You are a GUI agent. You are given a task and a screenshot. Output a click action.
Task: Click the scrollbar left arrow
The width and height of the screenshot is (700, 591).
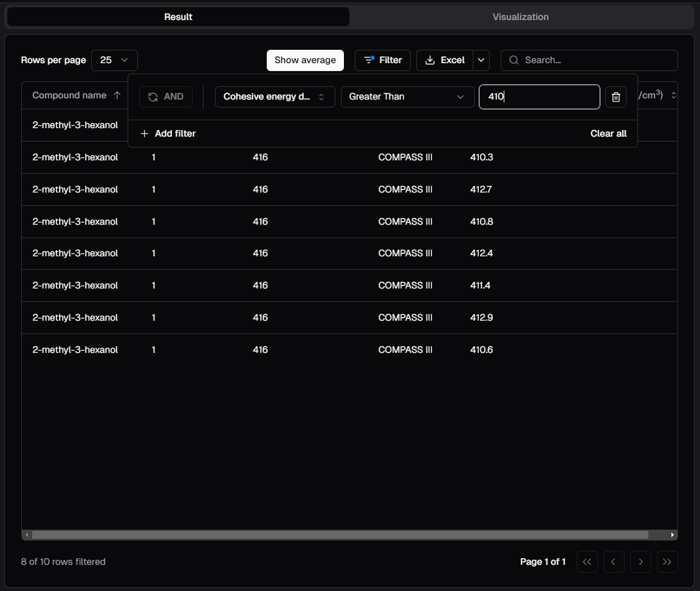coord(27,535)
